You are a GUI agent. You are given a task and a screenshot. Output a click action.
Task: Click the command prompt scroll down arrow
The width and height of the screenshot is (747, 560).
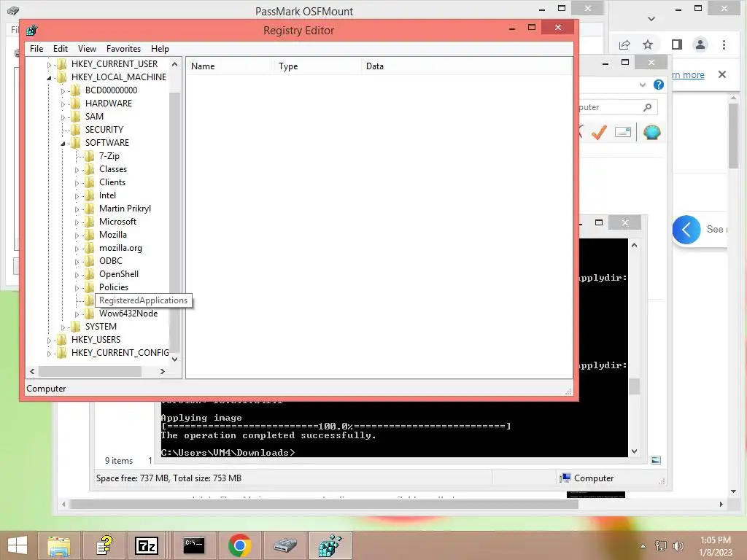634,451
